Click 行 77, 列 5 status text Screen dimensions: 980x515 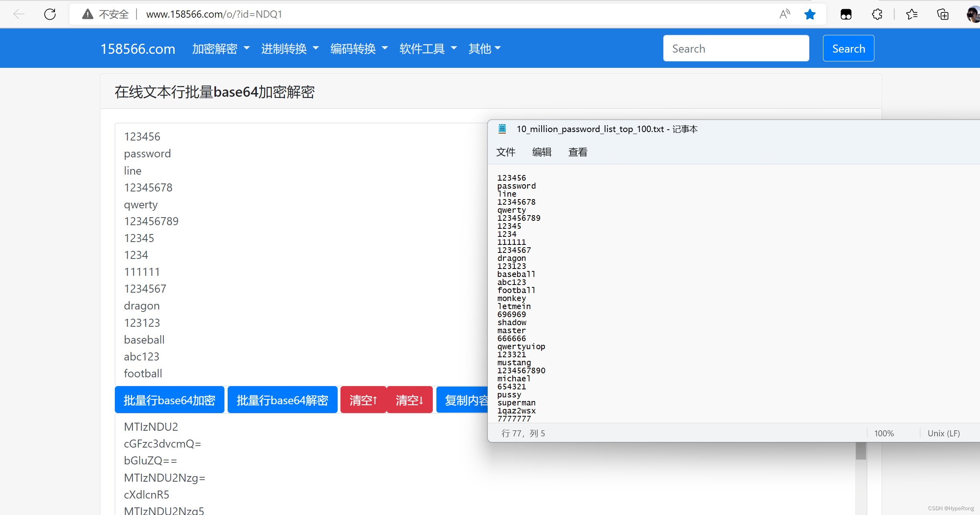523,433
